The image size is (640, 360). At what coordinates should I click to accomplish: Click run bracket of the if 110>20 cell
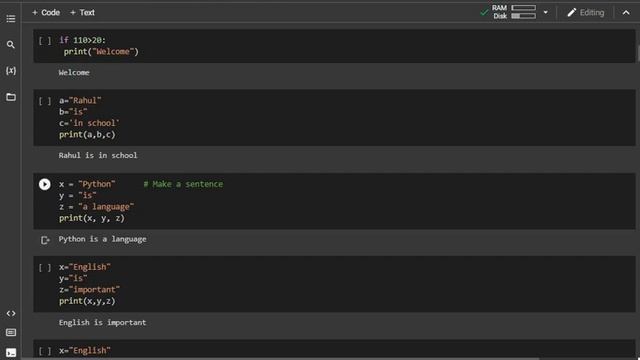tap(45, 40)
